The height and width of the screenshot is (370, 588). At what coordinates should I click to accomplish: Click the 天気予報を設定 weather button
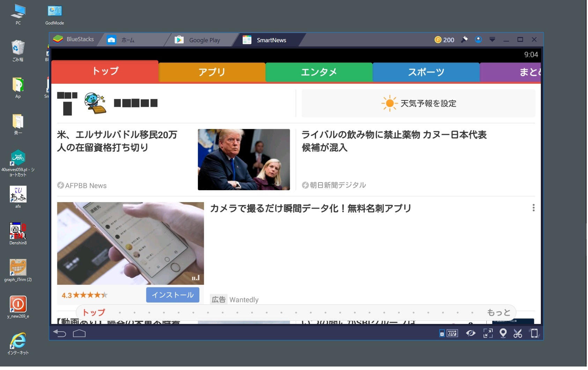pos(418,103)
